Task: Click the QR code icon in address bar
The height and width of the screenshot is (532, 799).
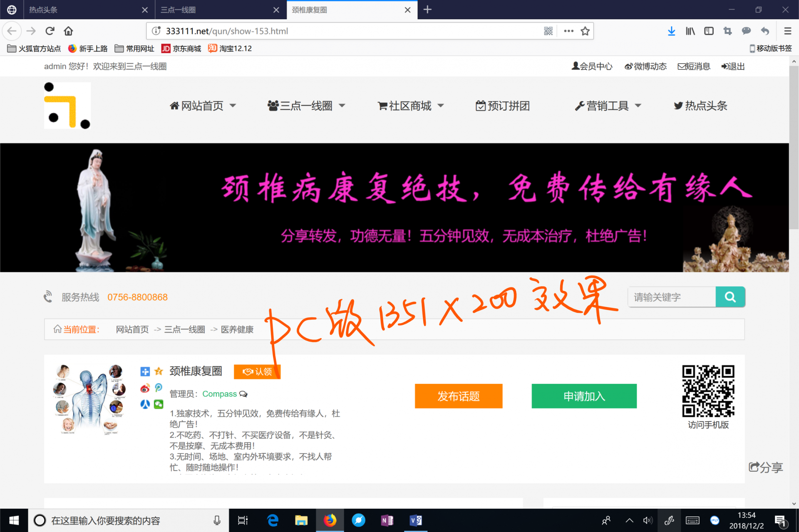Action: 548,31
